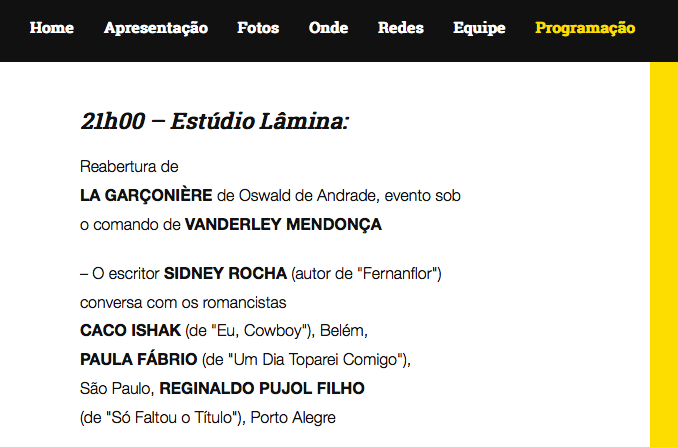Viewport: 678px width, 447px height.
Task: Click the yellow vertical bar at right
Action: click(x=663, y=250)
